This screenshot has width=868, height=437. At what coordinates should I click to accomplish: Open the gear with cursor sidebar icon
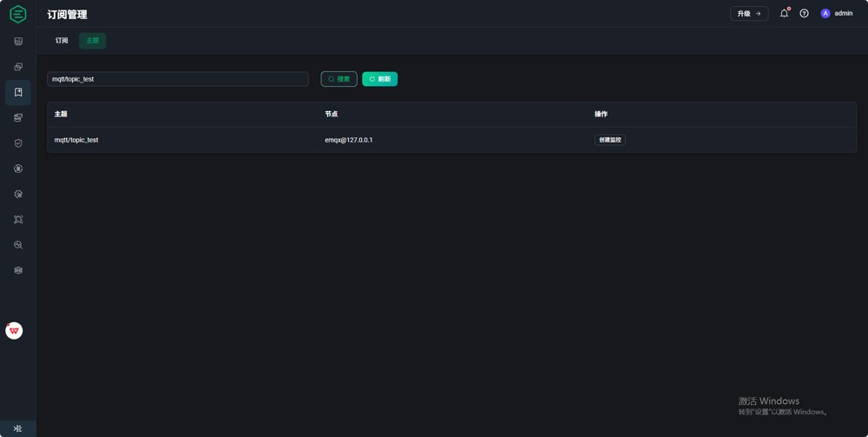[18, 194]
